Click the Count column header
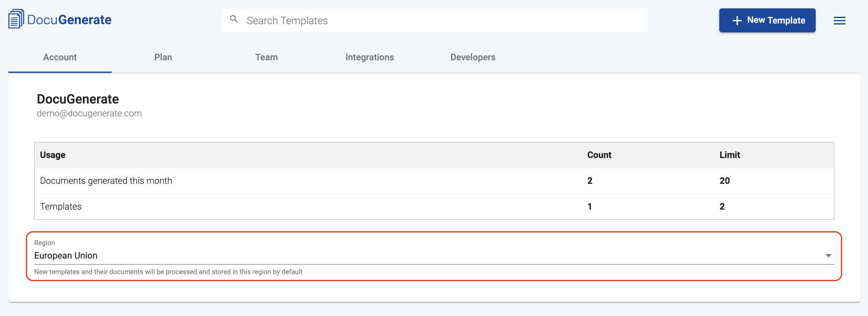 pos(599,155)
